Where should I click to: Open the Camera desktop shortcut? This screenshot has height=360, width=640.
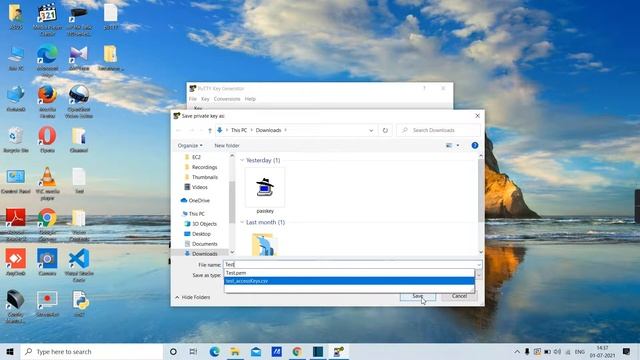click(47, 262)
